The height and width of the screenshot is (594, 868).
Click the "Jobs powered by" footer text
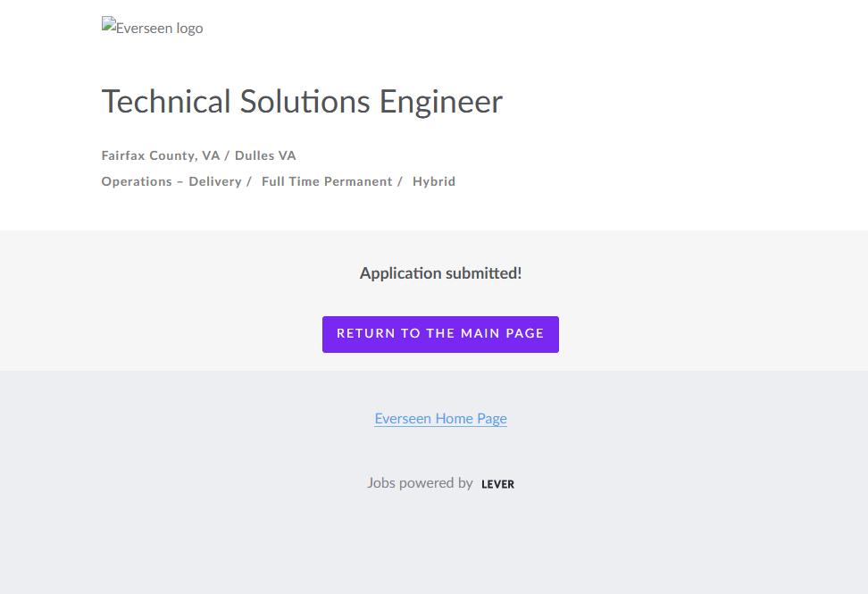coord(420,482)
